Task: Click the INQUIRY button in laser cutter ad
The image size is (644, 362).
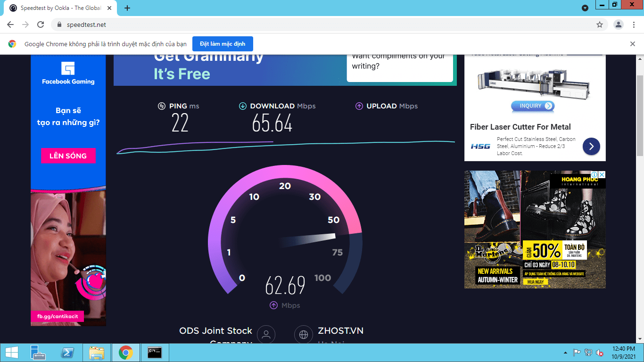Action: (532, 106)
